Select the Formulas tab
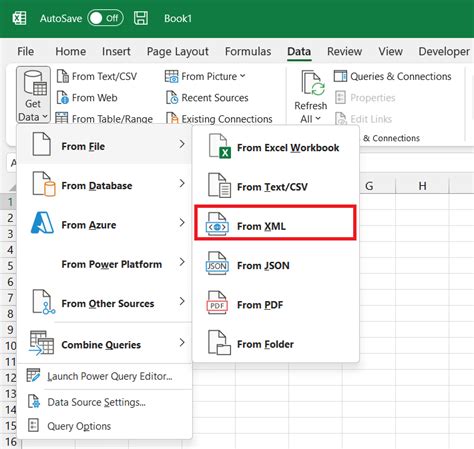This screenshot has height=449, width=474. (x=248, y=51)
